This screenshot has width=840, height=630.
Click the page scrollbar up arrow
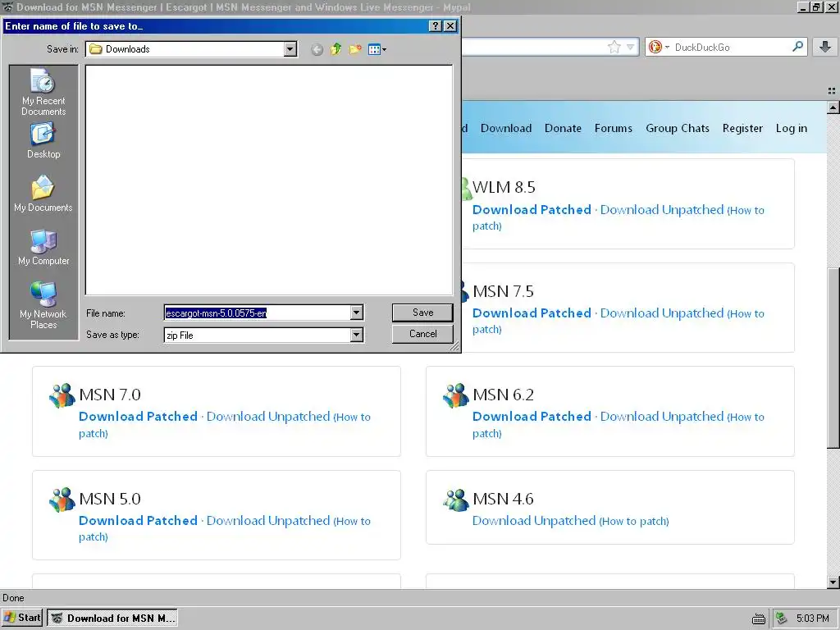tap(833, 107)
